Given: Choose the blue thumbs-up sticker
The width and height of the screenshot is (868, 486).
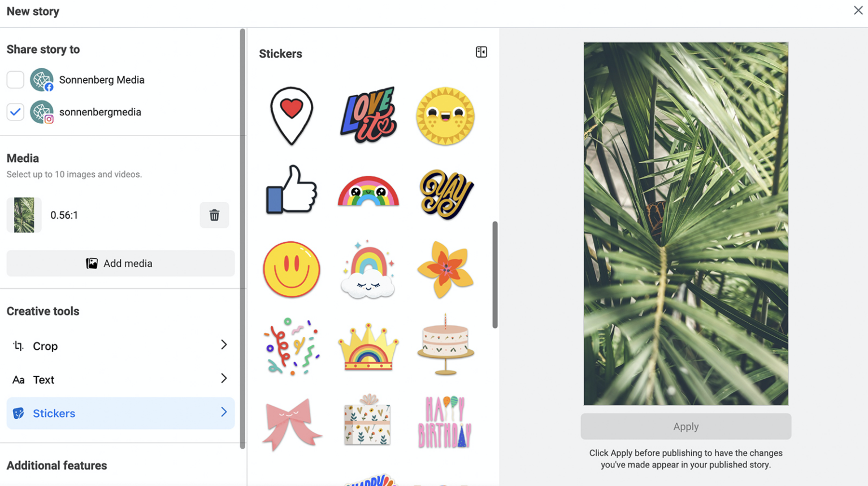Looking at the screenshot, I should tap(292, 189).
